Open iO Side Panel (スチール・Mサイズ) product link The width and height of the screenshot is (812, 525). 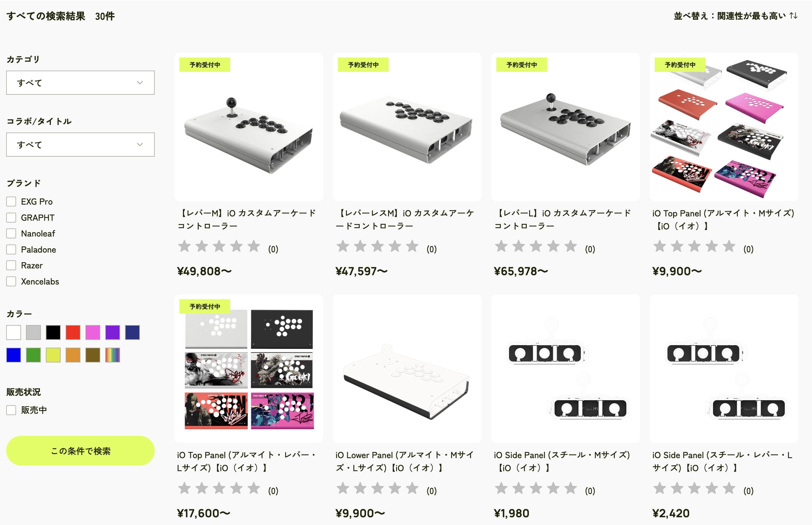click(562, 461)
